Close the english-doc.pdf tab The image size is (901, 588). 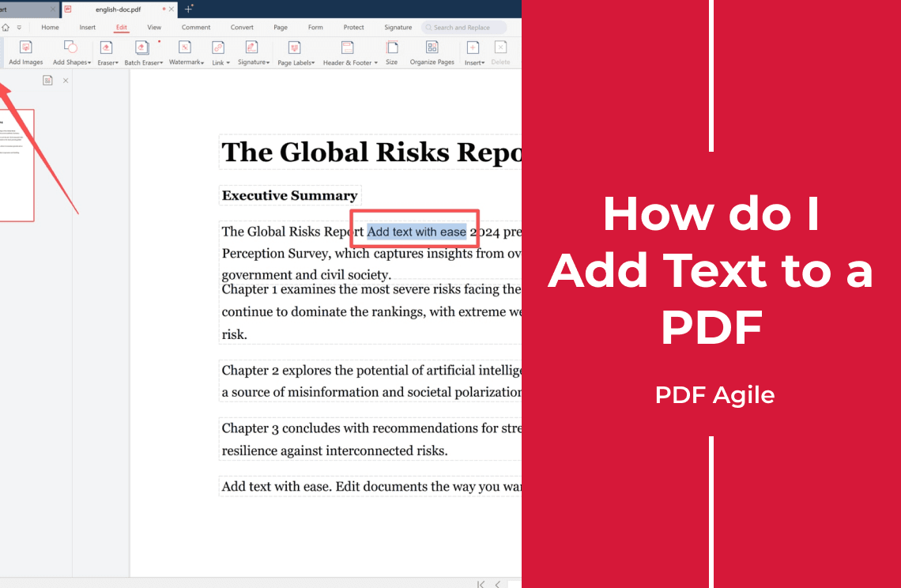[x=172, y=9]
